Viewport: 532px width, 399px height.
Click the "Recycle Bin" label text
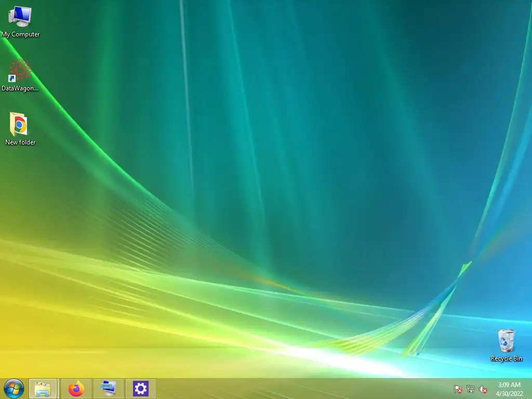point(507,358)
